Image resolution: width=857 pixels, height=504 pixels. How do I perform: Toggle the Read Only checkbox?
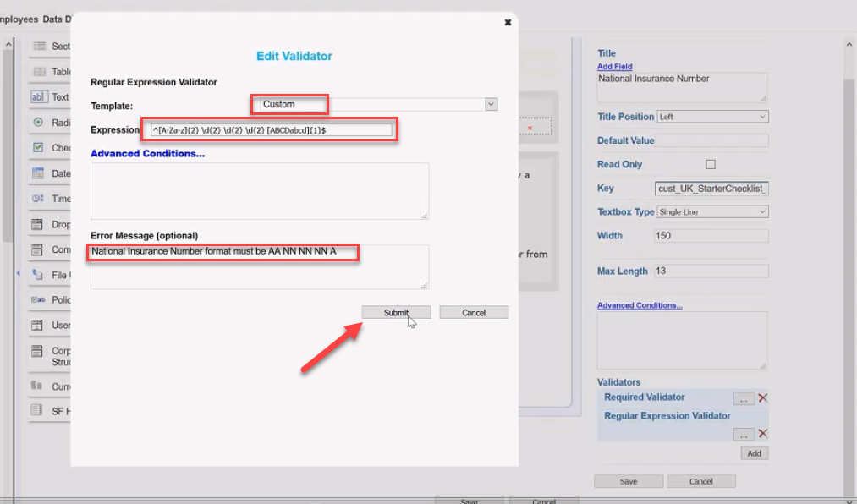(x=711, y=164)
